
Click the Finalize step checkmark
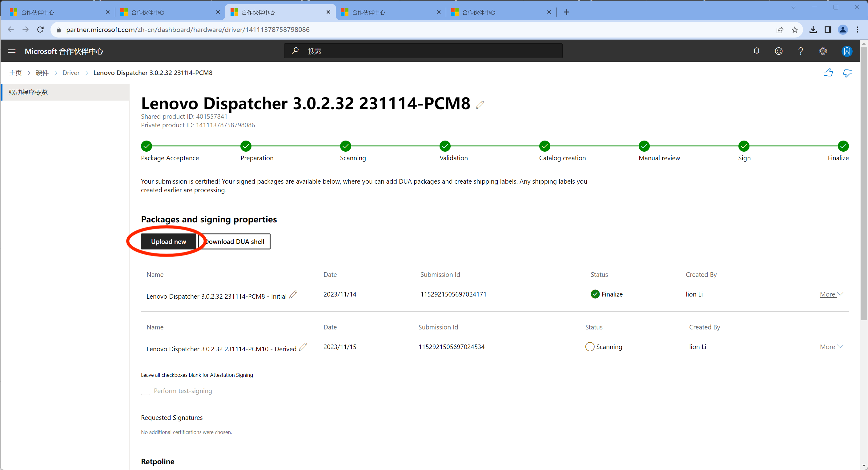pos(843,146)
